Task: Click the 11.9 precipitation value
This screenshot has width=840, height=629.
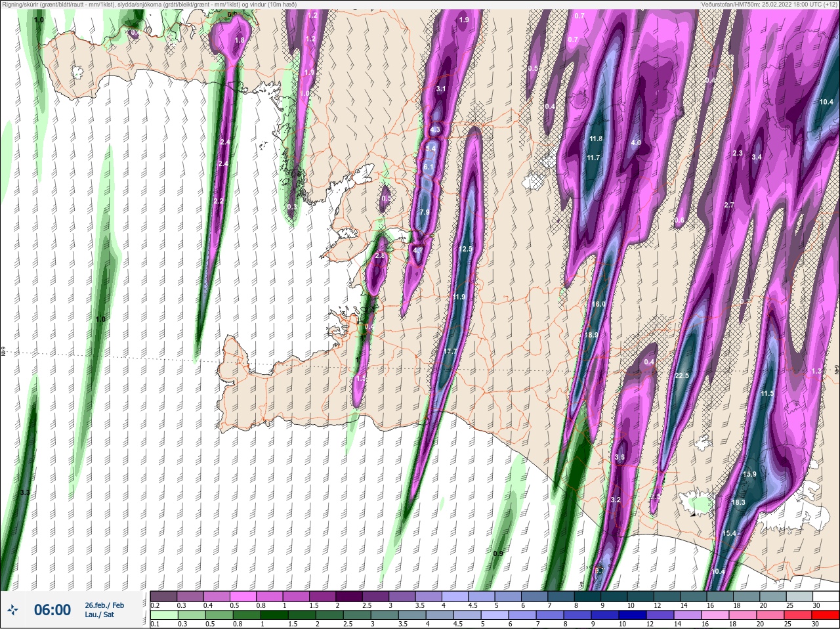Action: tap(459, 297)
